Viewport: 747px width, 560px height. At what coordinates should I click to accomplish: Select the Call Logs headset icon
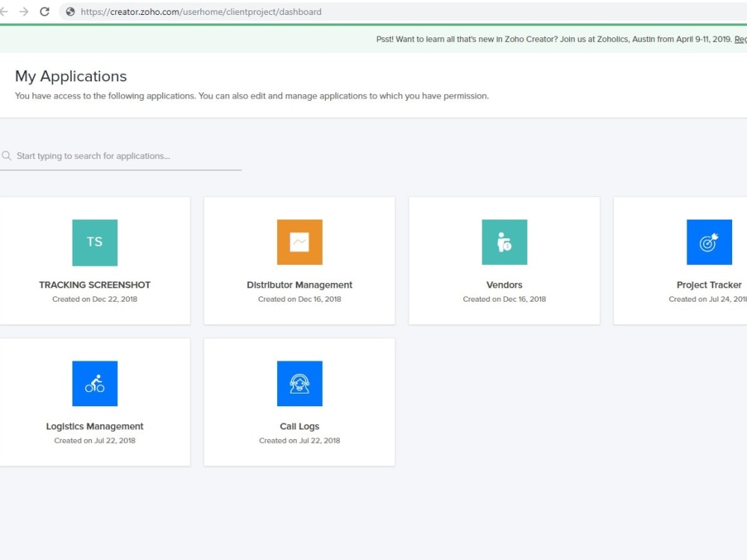point(299,383)
